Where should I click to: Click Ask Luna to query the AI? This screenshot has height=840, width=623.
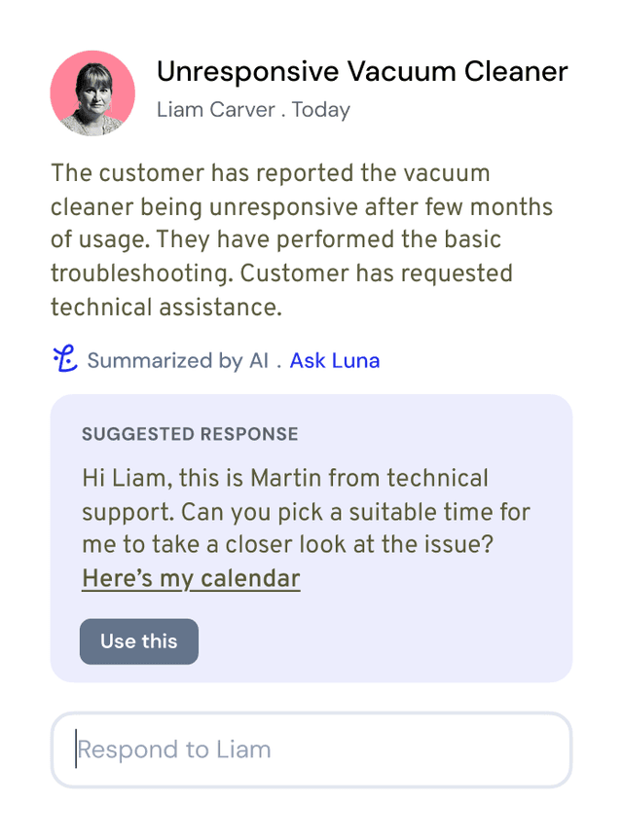334,360
